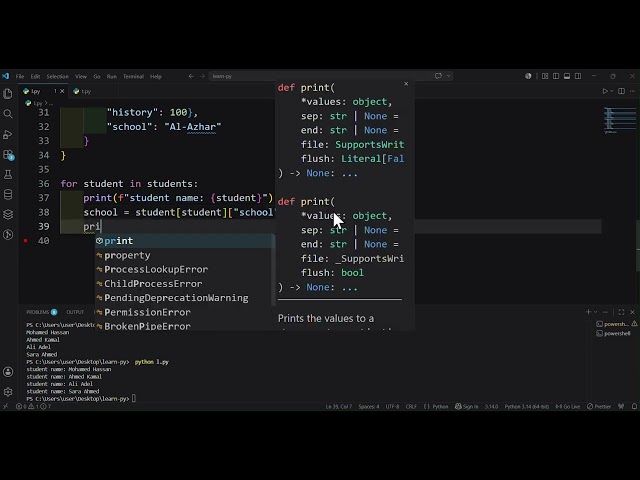The width and height of the screenshot is (640, 480).
Task: Click the errors and warnings status indicator
Action: pos(33,407)
